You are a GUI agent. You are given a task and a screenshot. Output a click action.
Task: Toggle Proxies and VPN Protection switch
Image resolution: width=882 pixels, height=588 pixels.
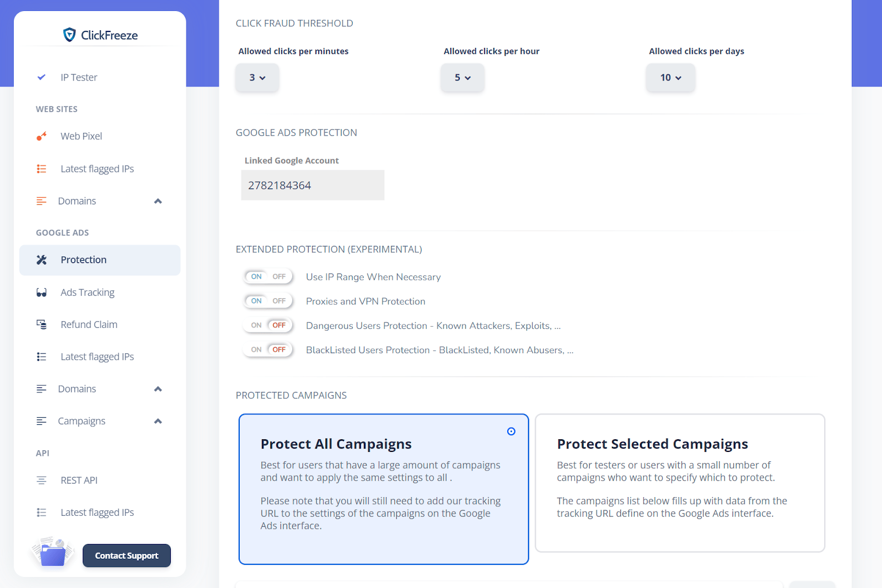pyautogui.click(x=268, y=301)
